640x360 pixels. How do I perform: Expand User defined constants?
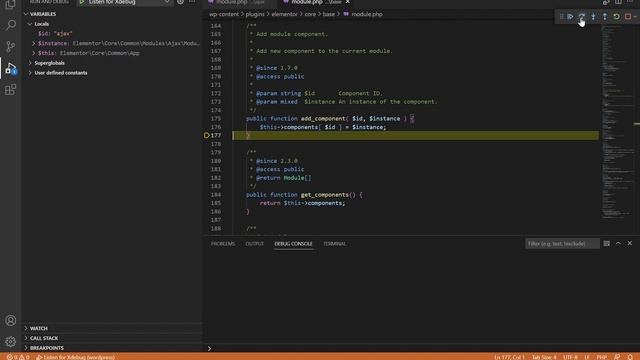point(30,73)
